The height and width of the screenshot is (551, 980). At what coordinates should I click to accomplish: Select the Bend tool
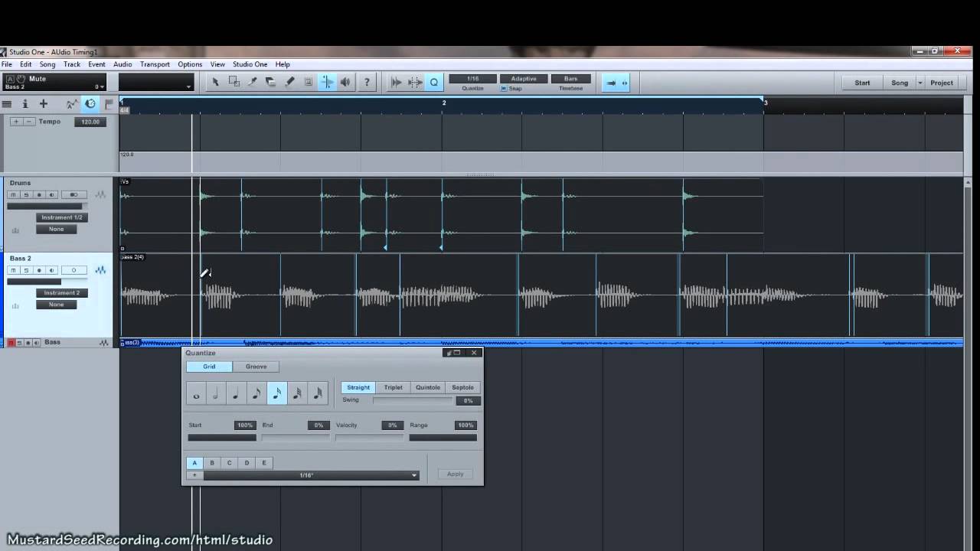pyautogui.click(x=327, y=82)
